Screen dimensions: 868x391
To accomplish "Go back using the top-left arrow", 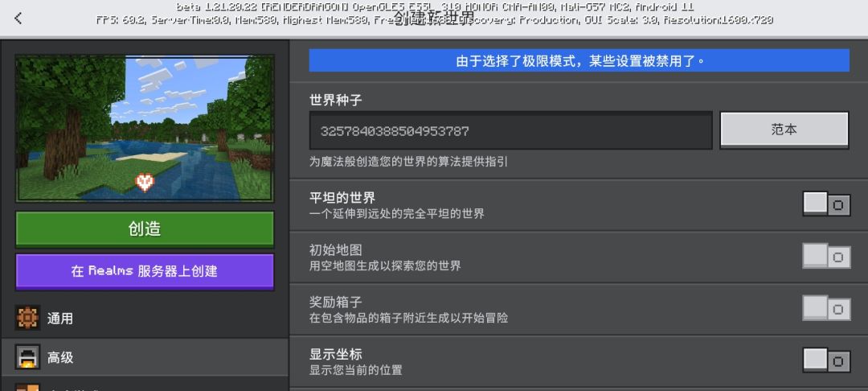I will [18, 19].
